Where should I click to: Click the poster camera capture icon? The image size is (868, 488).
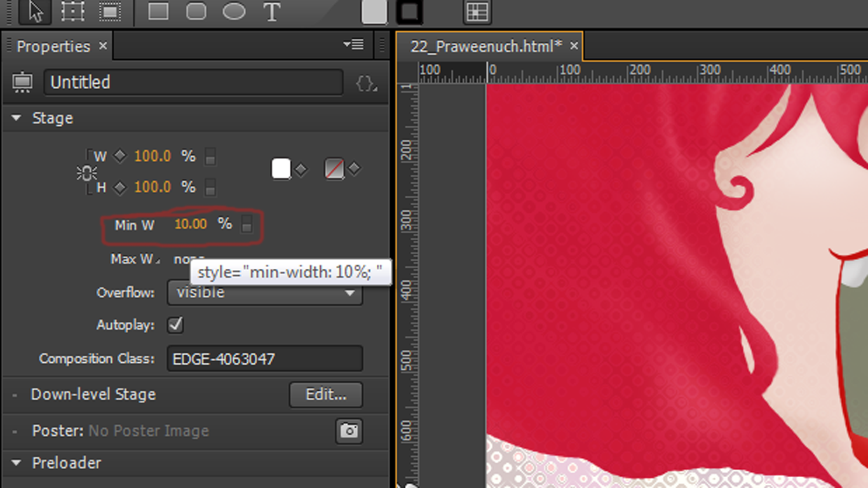(349, 431)
